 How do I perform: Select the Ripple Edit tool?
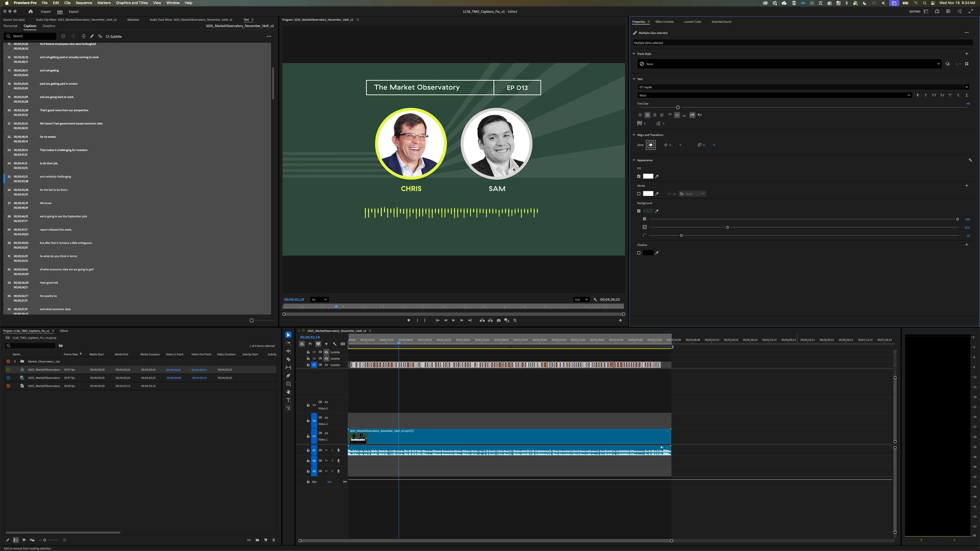pos(288,351)
